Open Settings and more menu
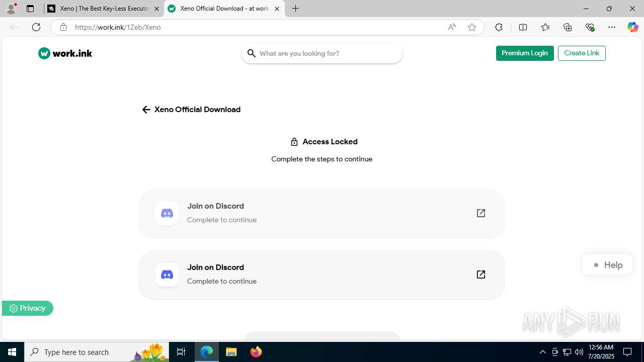Image resolution: width=644 pixels, height=362 pixels. pyautogui.click(x=612, y=27)
